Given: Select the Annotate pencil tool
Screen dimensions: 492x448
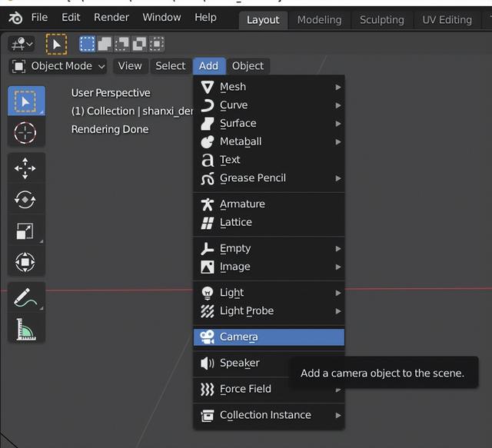Looking at the screenshot, I should 25,297.
